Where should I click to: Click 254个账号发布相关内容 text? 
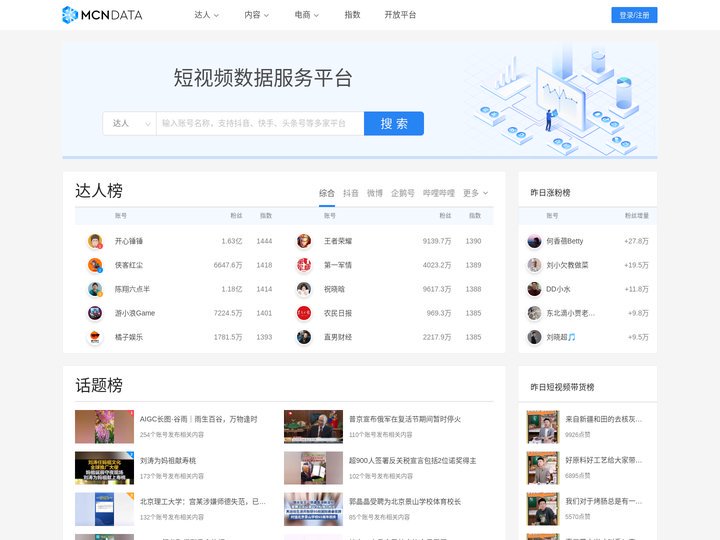[x=172, y=434]
